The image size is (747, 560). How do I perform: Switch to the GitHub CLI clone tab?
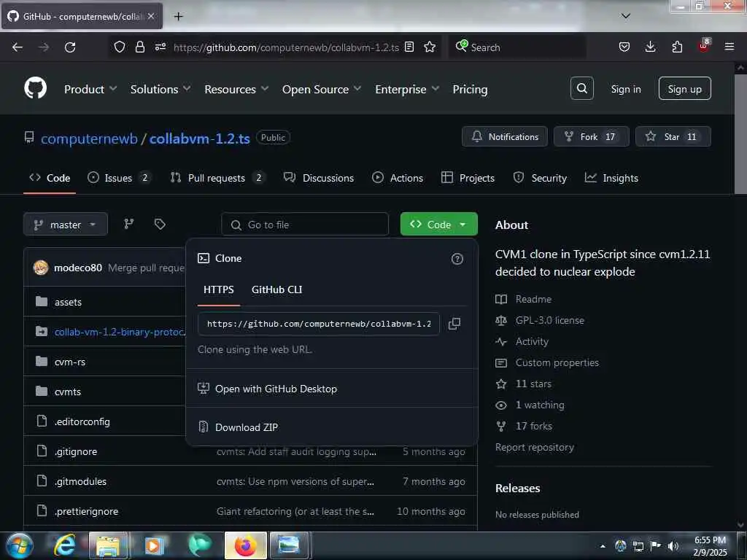[x=276, y=290]
